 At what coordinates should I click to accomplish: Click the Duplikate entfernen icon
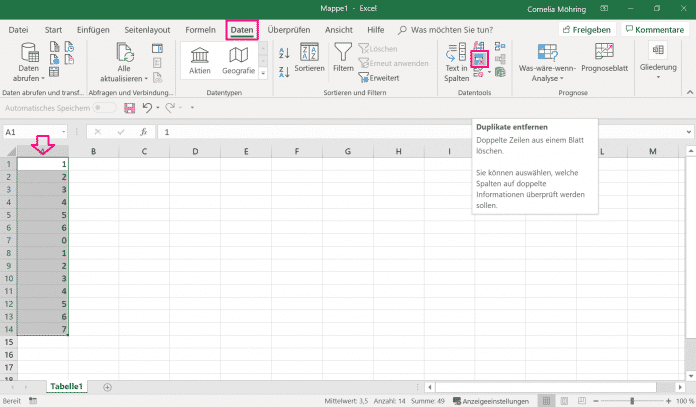(479, 59)
